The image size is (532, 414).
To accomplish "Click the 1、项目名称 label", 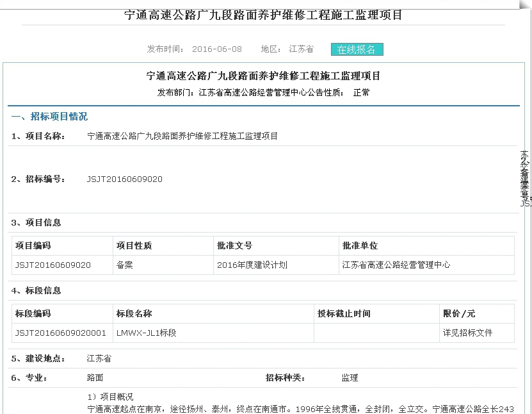I will click(38, 137).
